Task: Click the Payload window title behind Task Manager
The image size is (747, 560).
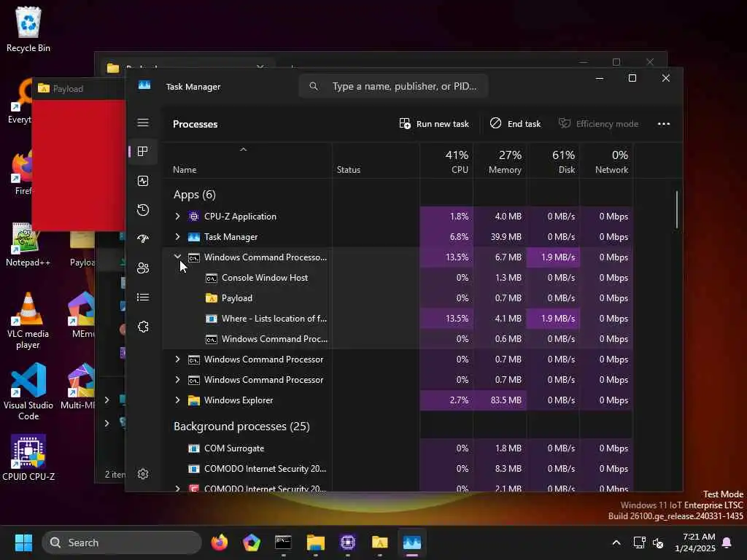Action: 68,89
